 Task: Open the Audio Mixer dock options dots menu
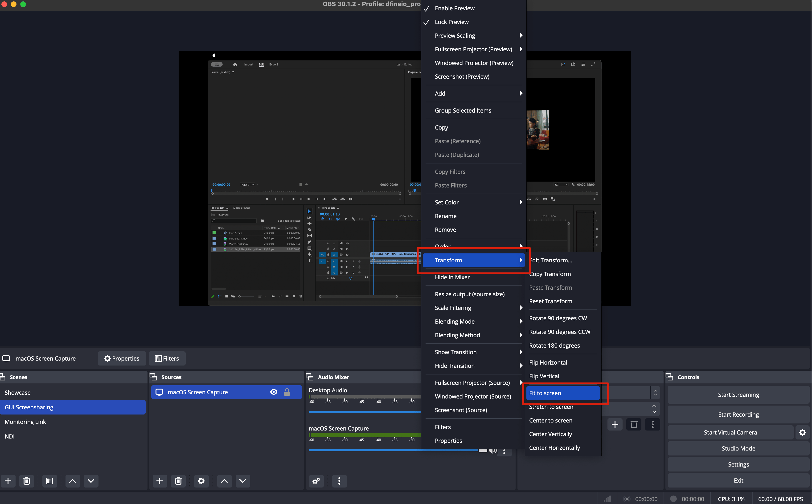(x=339, y=481)
